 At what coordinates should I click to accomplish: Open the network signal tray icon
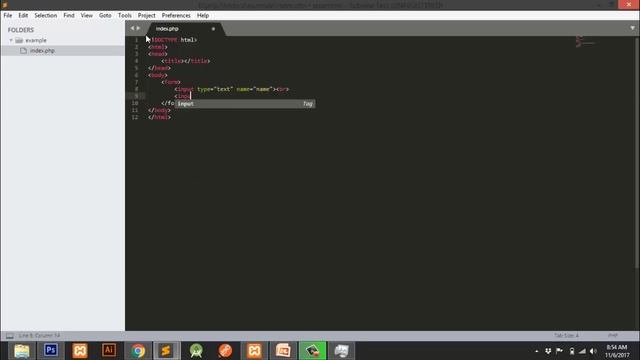(x=582, y=351)
